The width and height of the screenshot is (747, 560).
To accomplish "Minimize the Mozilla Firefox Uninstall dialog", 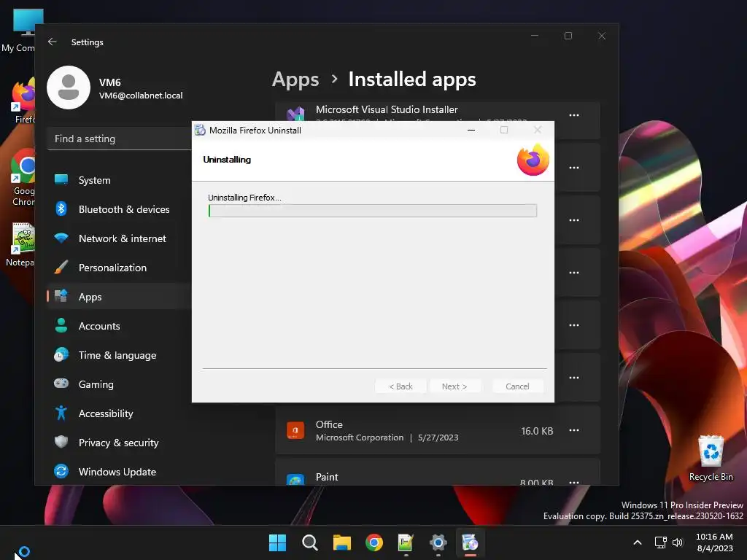I will [x=471, y=130].
